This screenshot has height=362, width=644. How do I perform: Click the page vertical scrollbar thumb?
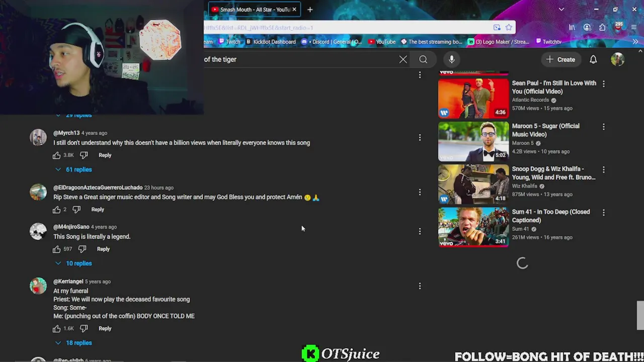tap(640, 316)
